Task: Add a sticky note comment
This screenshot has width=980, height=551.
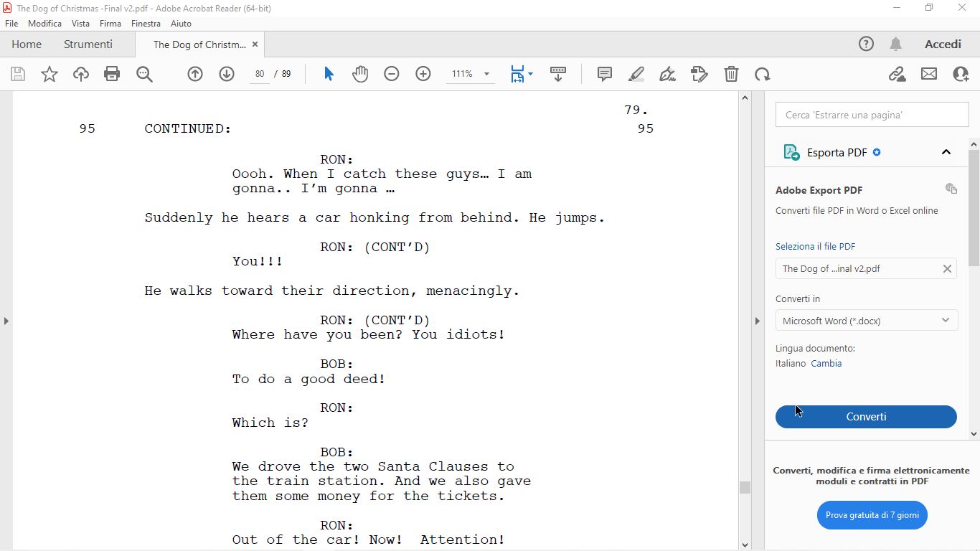Action: coord(605,74)
